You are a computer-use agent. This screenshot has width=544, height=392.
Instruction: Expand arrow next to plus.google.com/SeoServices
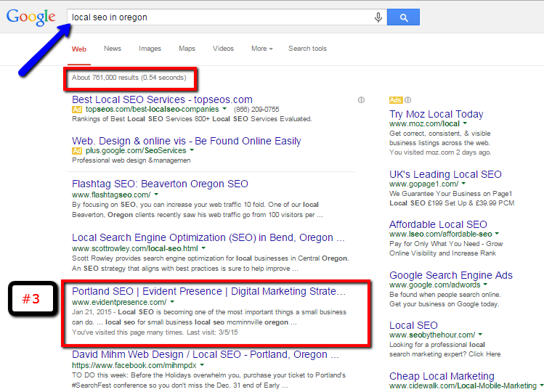[192, 150]
